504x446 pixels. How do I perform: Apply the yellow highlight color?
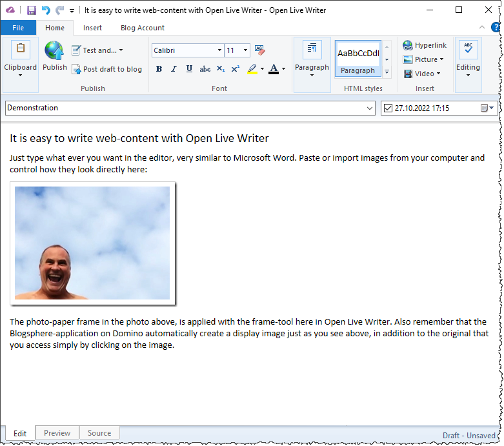pyautogui.click(x=252, y=69)
